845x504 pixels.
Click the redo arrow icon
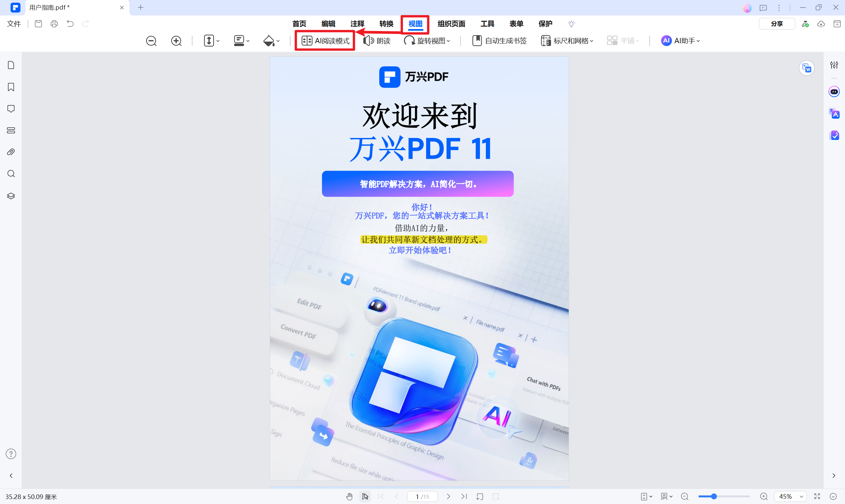85,23
